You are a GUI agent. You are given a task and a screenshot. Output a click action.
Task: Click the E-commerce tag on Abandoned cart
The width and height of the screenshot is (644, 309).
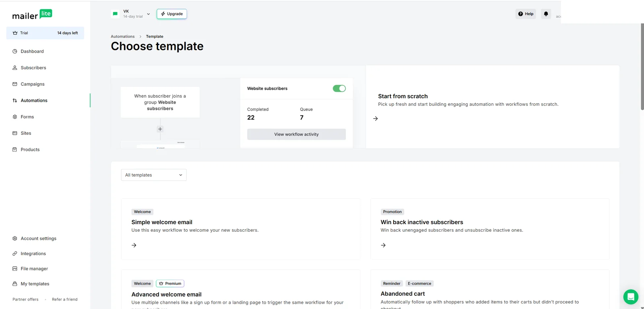pyautogui.click(x=419, y=284)
